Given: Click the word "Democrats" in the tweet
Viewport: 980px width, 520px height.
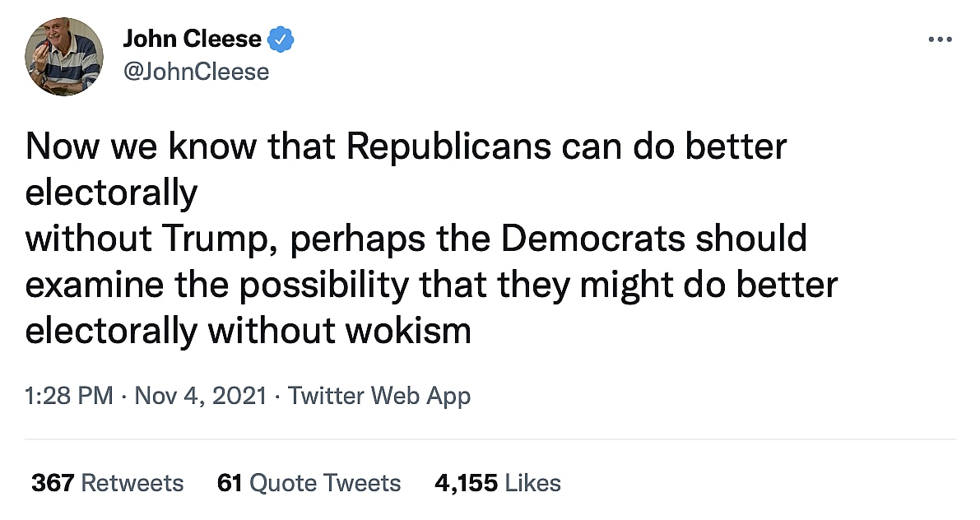Looking at the screenshot, I should (593, 239).
